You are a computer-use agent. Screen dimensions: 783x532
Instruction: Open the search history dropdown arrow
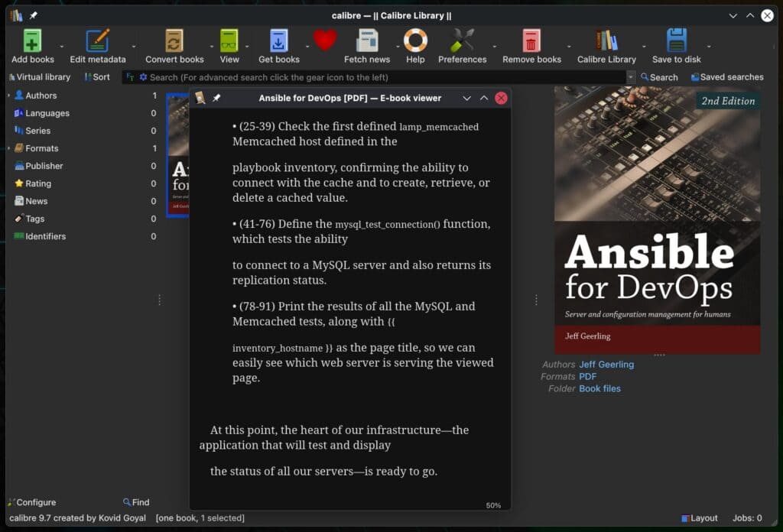(x=630, y=76)
